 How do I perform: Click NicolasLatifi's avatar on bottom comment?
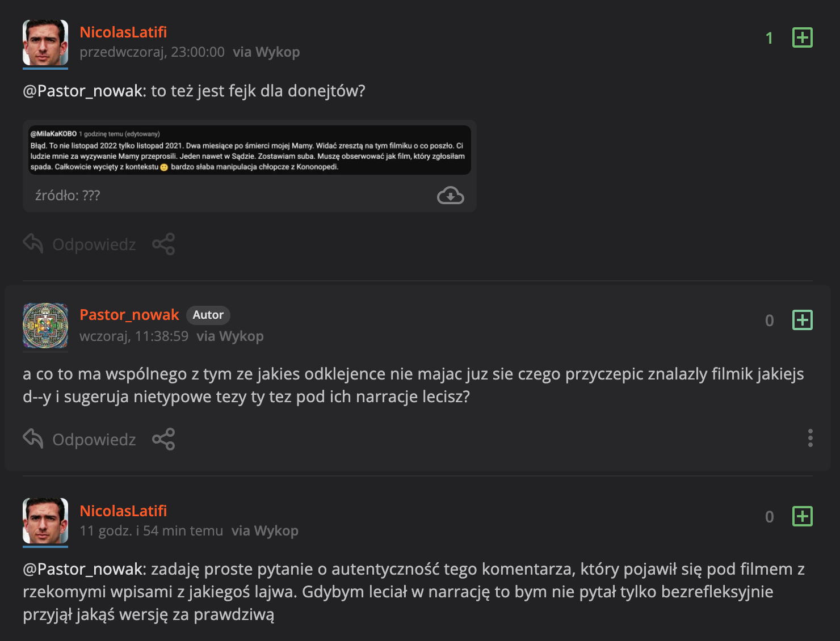[45, 521]
